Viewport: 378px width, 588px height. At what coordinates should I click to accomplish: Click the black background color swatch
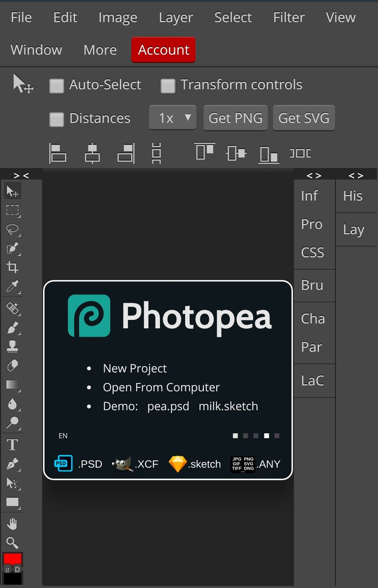coord(13,579)
